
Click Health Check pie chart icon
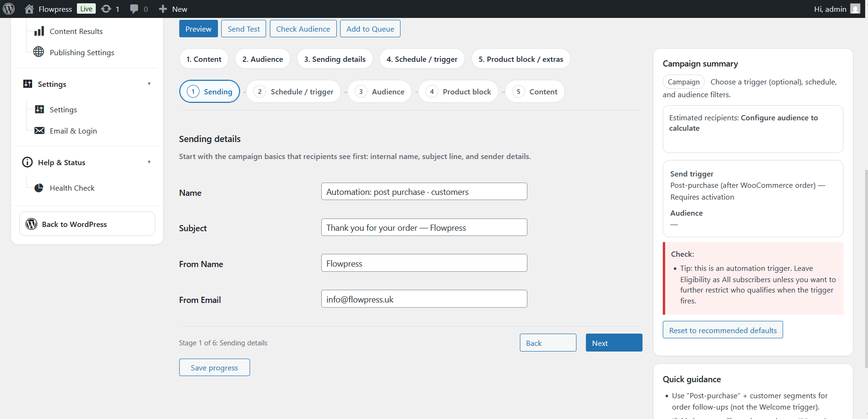click(39, 188)
